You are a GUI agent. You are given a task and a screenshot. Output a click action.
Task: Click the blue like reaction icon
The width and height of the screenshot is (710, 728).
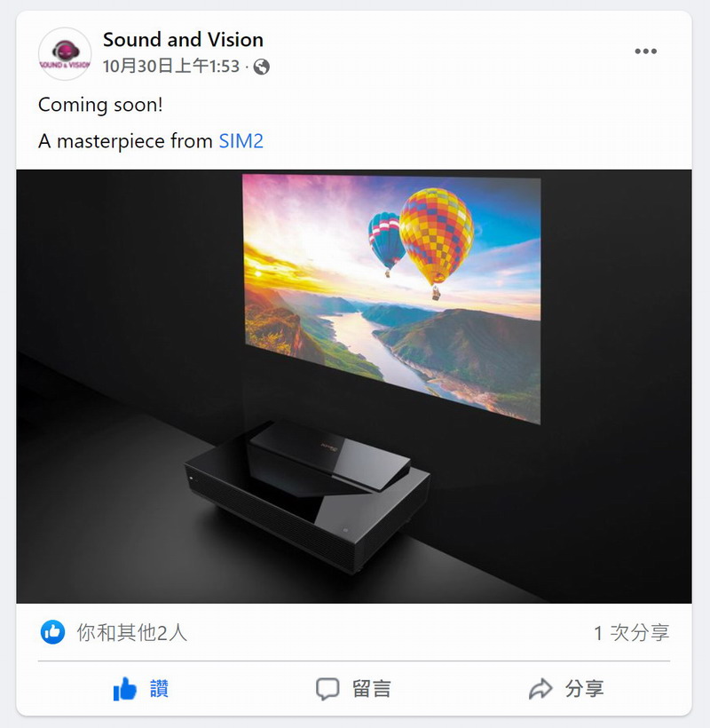click(52, 632)
